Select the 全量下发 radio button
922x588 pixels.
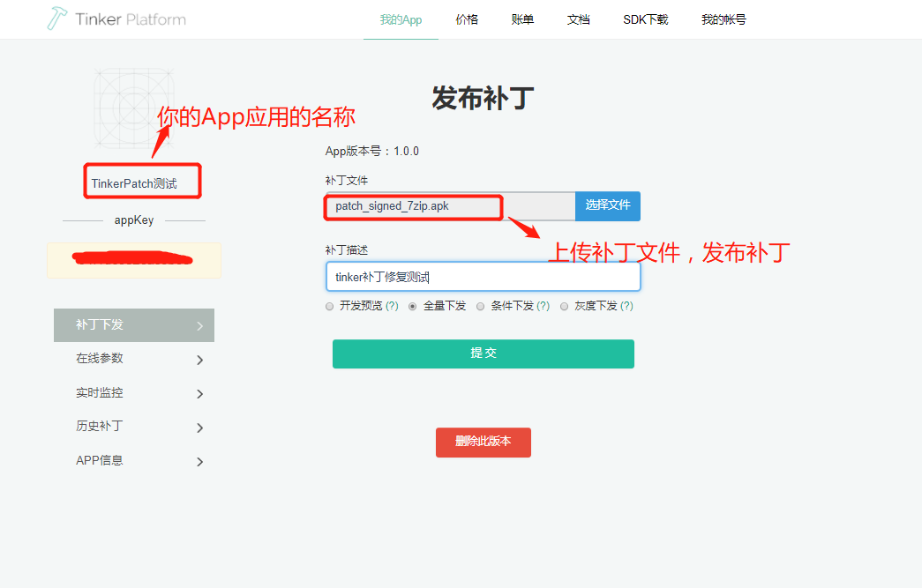point(413,306)
